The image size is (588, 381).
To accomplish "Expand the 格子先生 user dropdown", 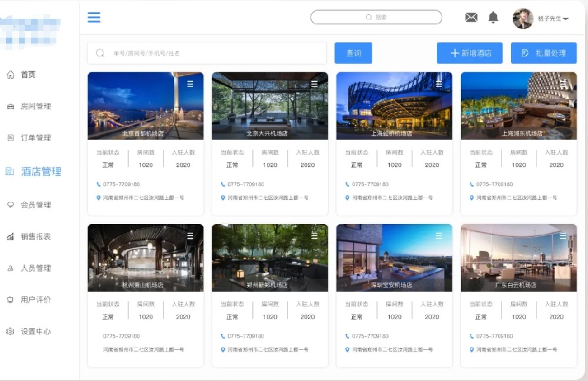I will (x=553, y=18).
